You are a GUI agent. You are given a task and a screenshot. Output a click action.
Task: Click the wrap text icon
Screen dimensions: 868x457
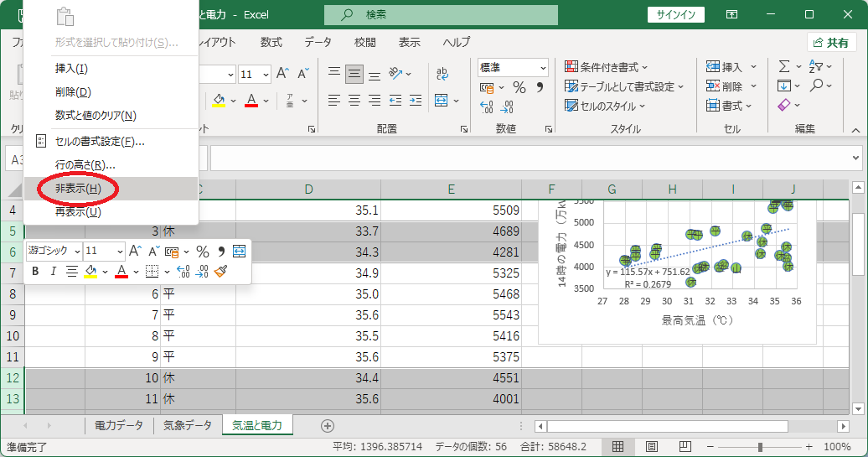pyautogui.click(x=442, y=74)
